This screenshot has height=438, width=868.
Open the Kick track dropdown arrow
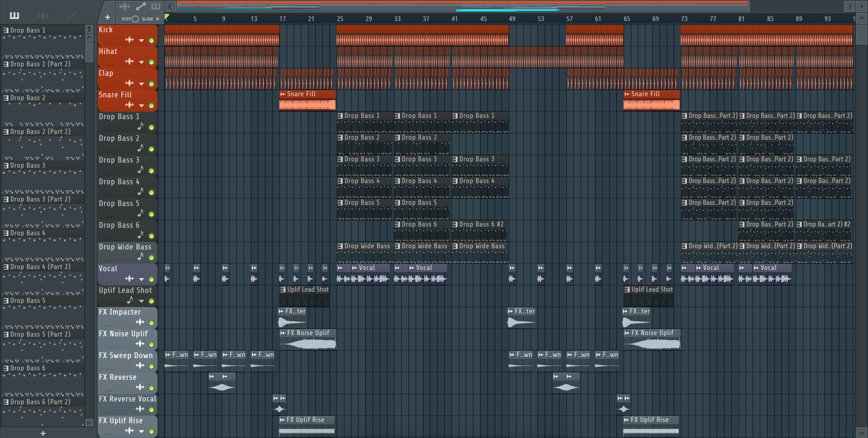coord(142,41)
